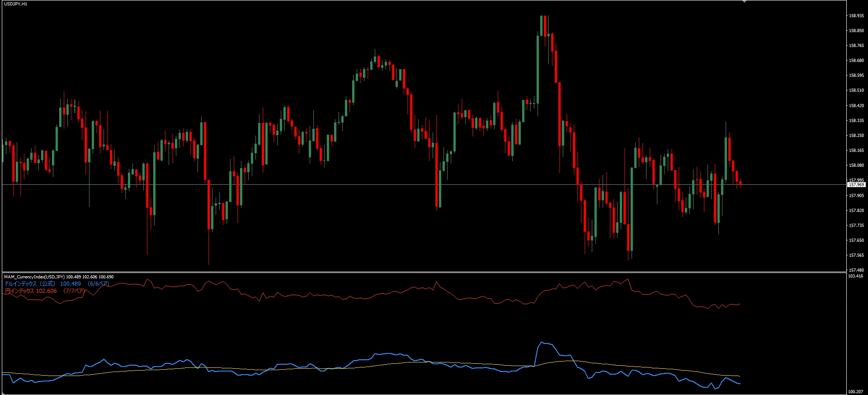Click the chart shift triangle marker

click(x=745, y=2)
